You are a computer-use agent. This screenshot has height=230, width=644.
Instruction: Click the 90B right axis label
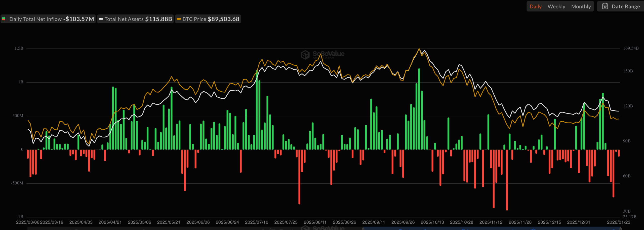pyautogui.click(x=627, y=141)
